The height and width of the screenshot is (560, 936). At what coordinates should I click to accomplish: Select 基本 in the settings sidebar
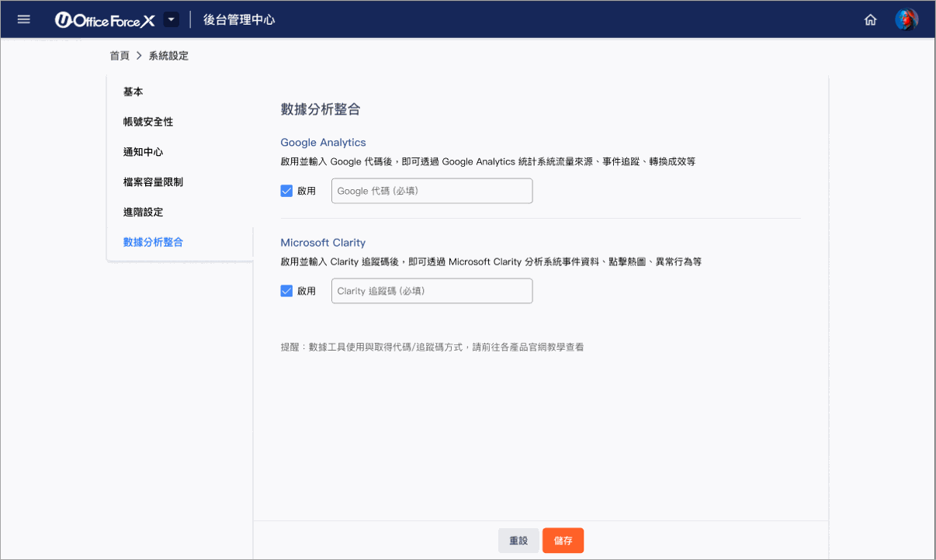[133, 92]
